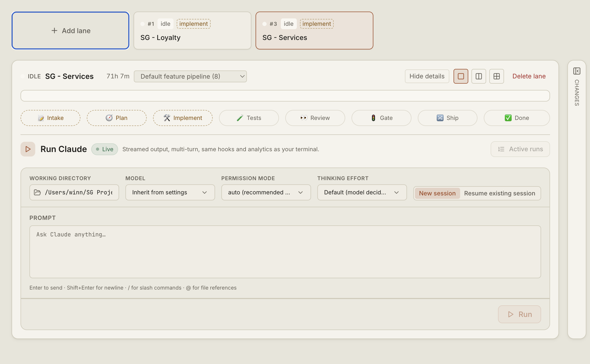Click the Run button

point(520,314)
